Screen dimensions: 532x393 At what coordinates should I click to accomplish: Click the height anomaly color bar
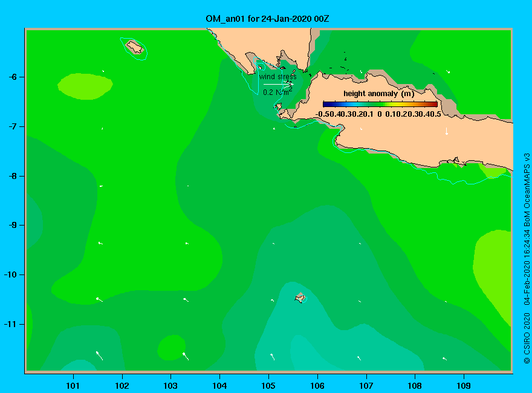(380, 104)
